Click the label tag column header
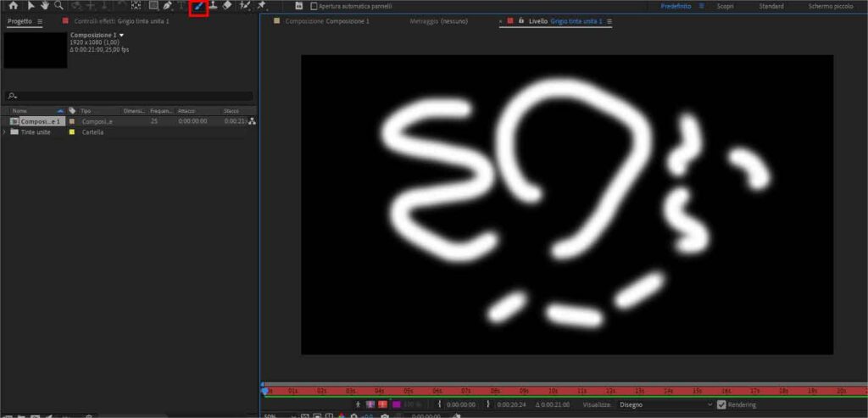 [72, 111]
